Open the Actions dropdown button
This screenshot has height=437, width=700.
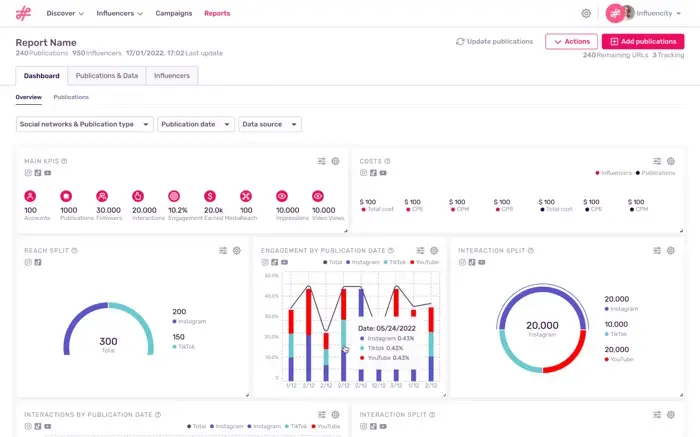[x=571, y=42]
